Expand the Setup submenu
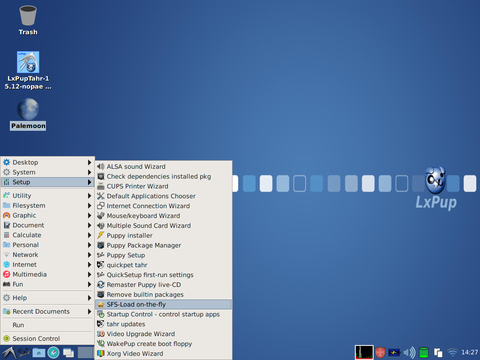Image resolution: width=480 pixels, height=360 pixels. coord(47,182)
